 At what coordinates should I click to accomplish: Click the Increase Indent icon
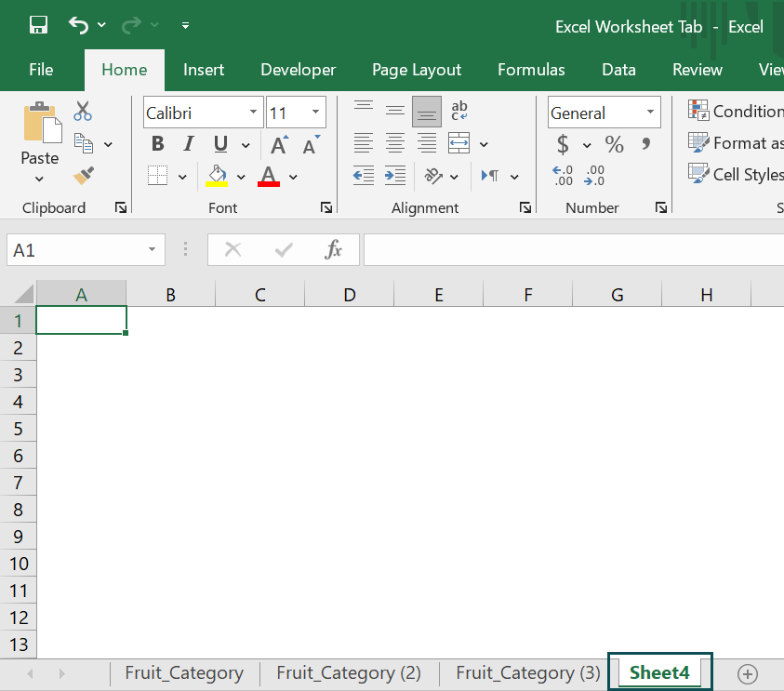coord(395,175)
